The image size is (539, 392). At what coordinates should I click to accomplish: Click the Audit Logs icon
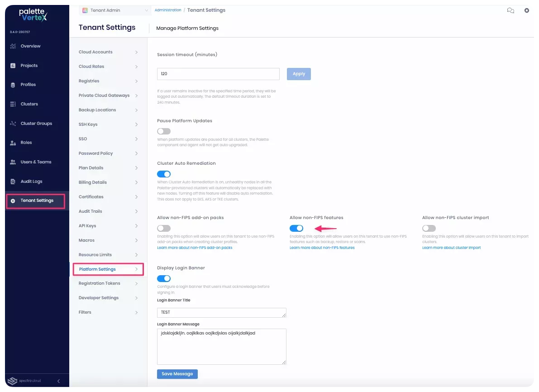(13, 182)
